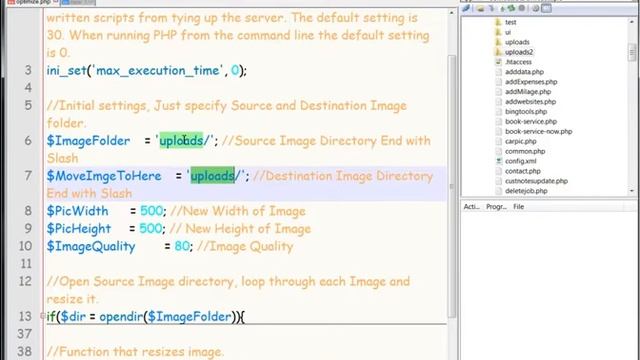Click the FTP file tree scrollbar up arrow

coord(632,21)
